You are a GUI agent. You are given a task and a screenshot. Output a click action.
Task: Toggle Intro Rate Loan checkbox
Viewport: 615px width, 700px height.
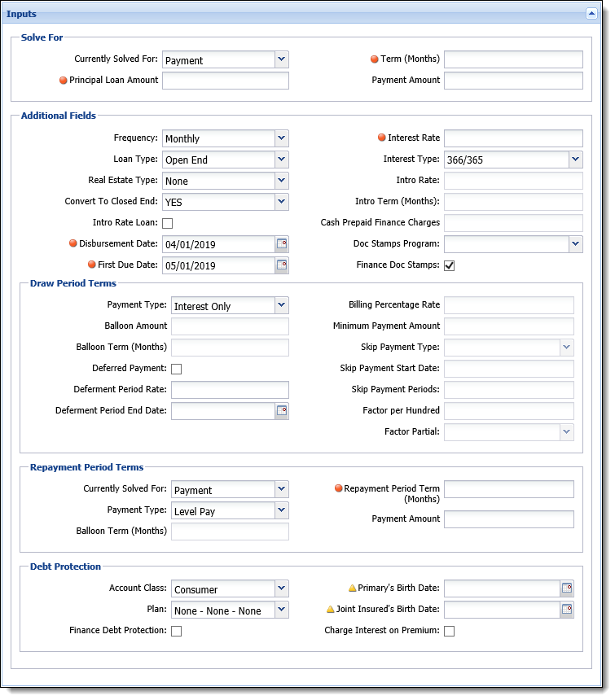(168, 223)
